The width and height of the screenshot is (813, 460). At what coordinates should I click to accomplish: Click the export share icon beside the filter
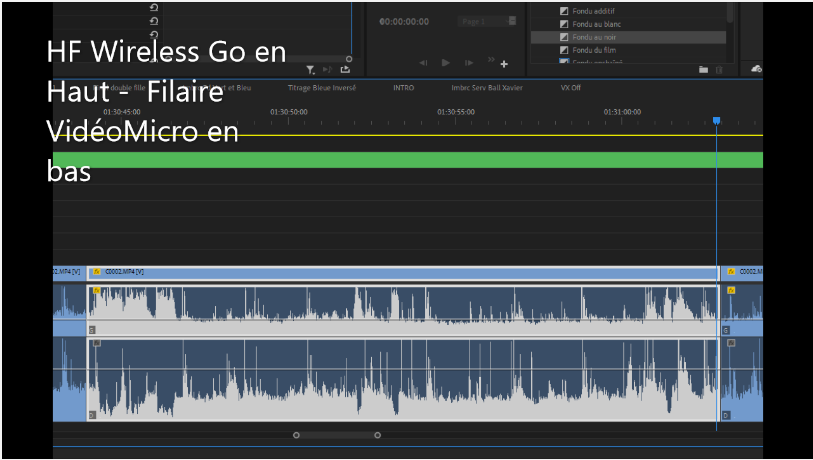pos(345,69)
